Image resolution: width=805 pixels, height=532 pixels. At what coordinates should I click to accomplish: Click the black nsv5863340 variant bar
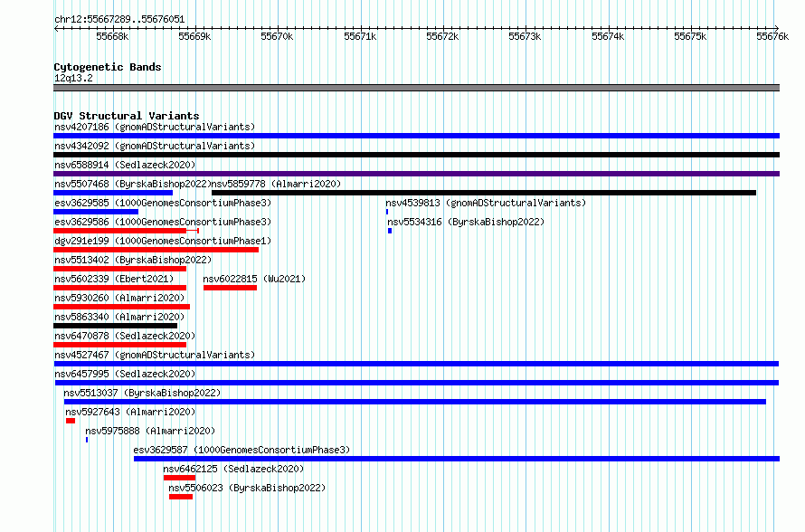pos(116,326)
